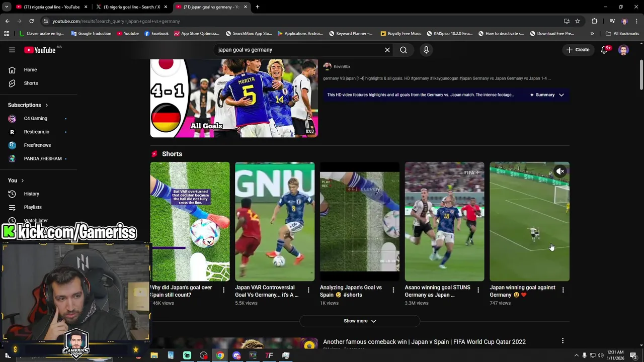Open the YouTube guide hamburger menu

coord(12,50)
